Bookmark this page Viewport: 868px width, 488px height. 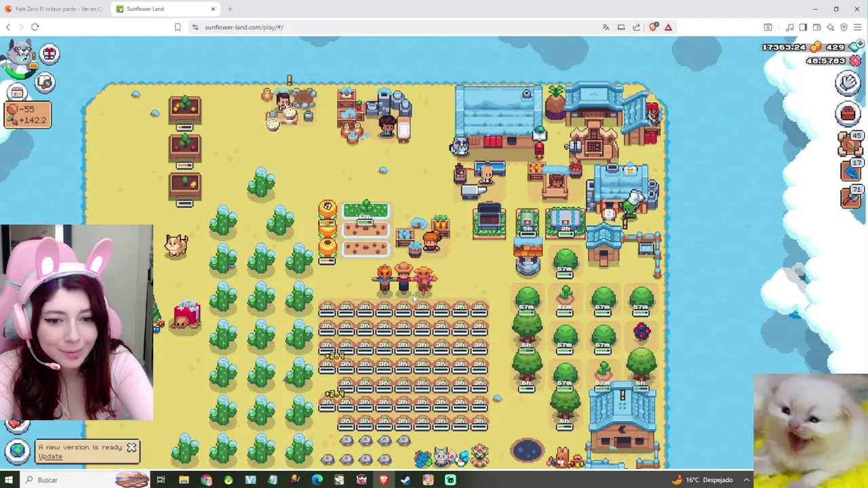click(x=177, y=27)
